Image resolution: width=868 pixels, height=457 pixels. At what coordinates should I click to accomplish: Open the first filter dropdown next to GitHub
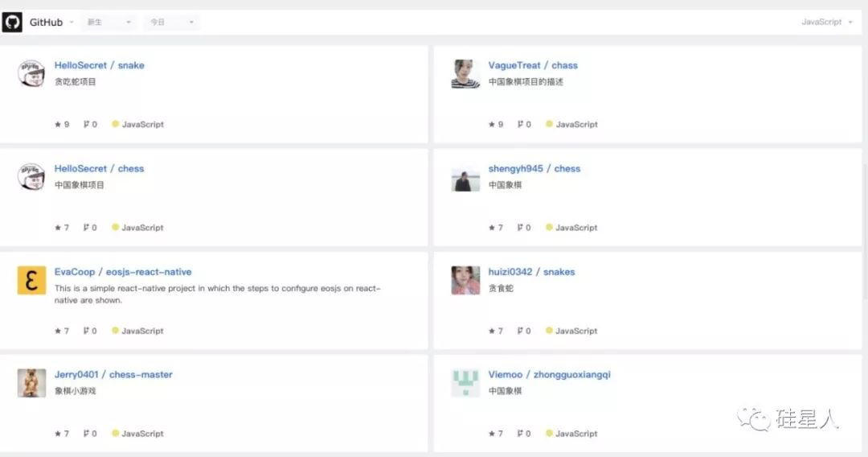pyautogui.click(x=108, y=23)
